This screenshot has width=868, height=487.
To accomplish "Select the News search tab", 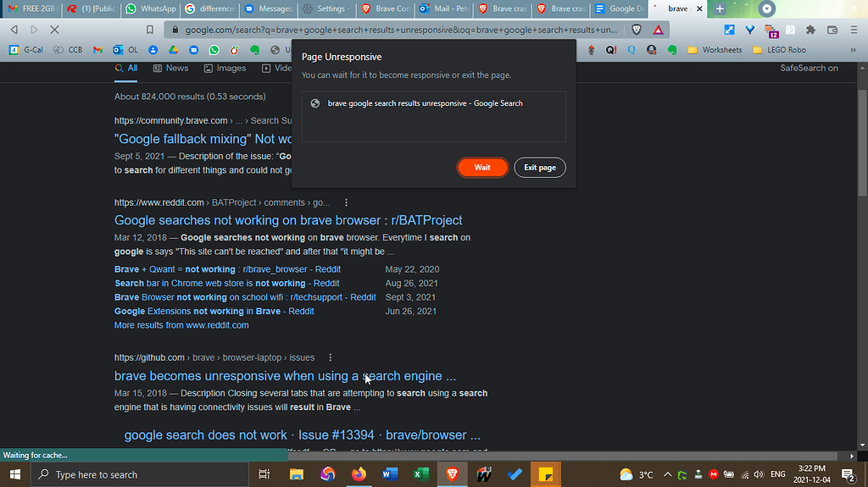I will coord(170,68).
